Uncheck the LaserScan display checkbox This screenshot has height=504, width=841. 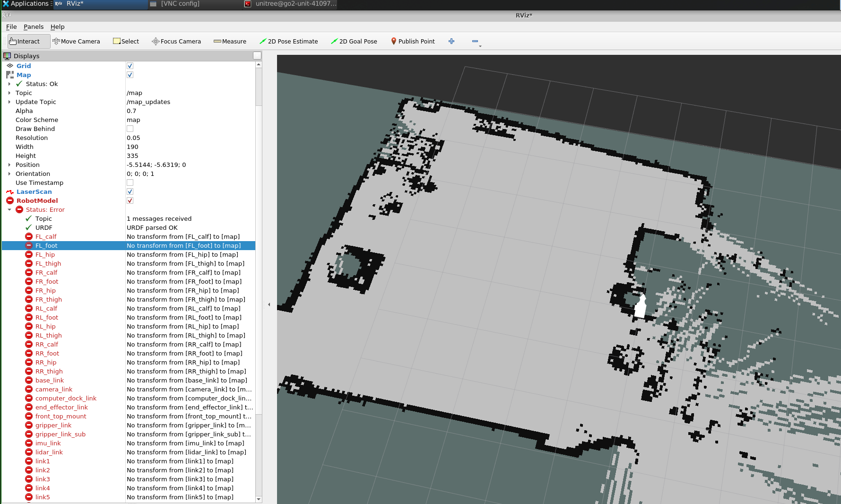pos(130,192)
